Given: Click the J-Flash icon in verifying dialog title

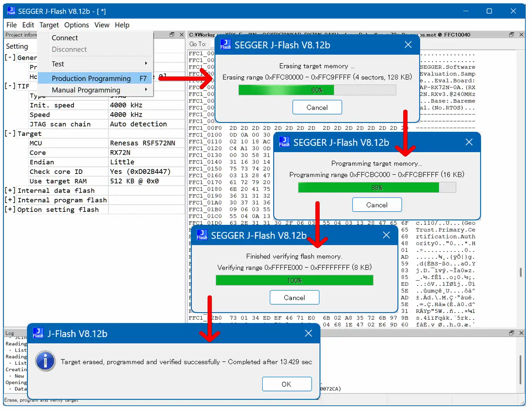Looking at the screenshot, I should pos(202,235).
